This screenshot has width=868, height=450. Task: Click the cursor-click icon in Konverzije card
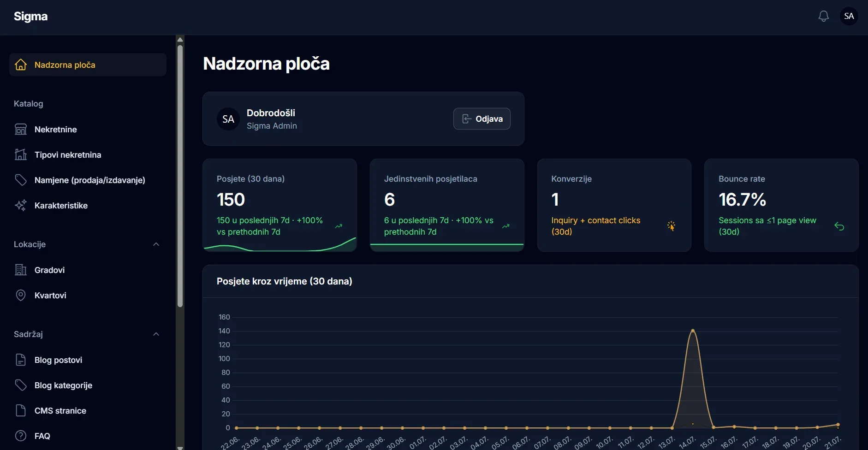(x=672, y=226)
